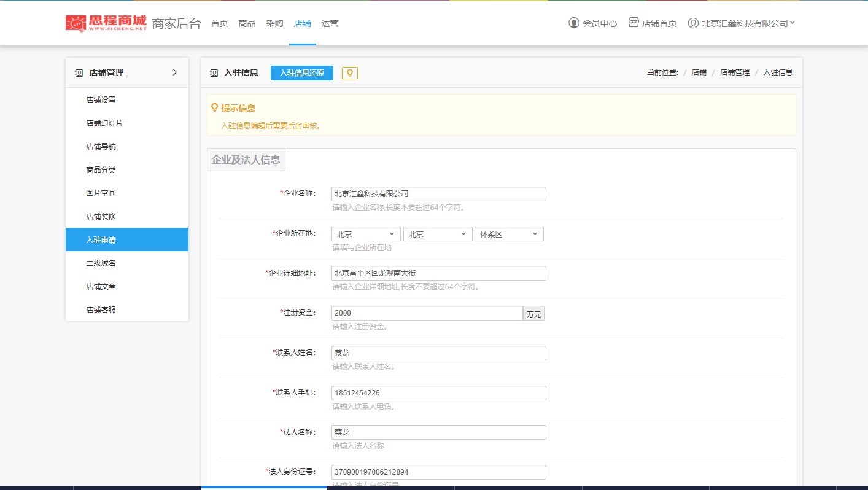The width and height of the screenshot is (868, 490).
Task: Click the 企业详细地址 input field
Action: [438, 273]
